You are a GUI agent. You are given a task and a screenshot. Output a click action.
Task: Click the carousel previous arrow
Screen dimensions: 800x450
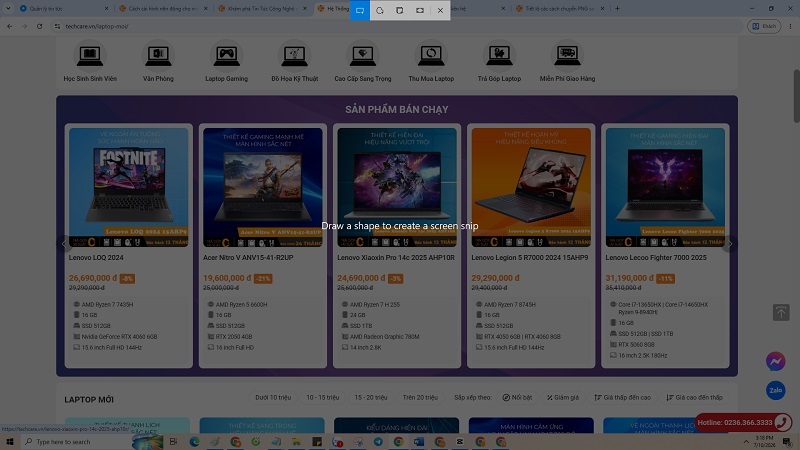pos(64,244)
